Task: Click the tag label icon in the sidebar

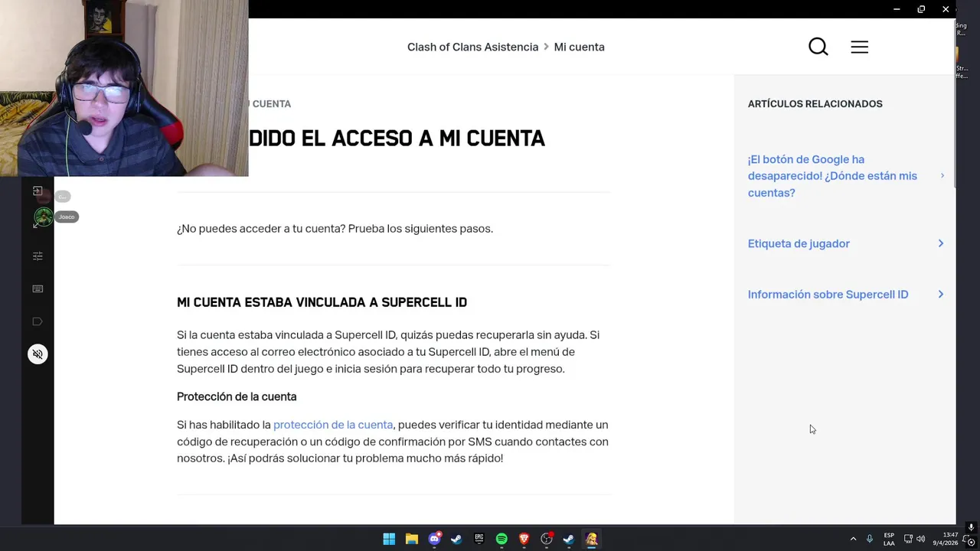Action: [x=38, y=321]
